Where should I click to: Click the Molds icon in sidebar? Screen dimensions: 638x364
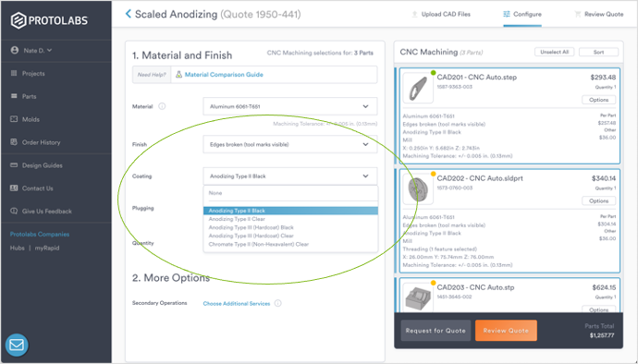[14, 119]
